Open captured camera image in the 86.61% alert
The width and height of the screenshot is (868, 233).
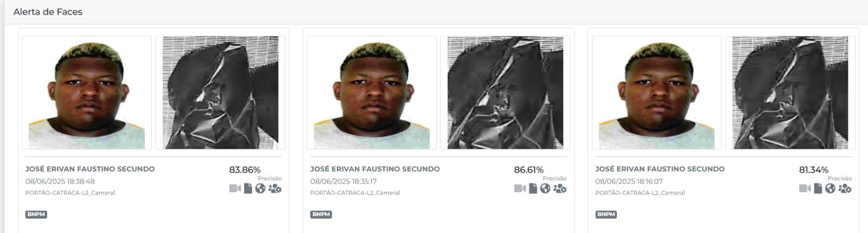[x=505, y=93]
